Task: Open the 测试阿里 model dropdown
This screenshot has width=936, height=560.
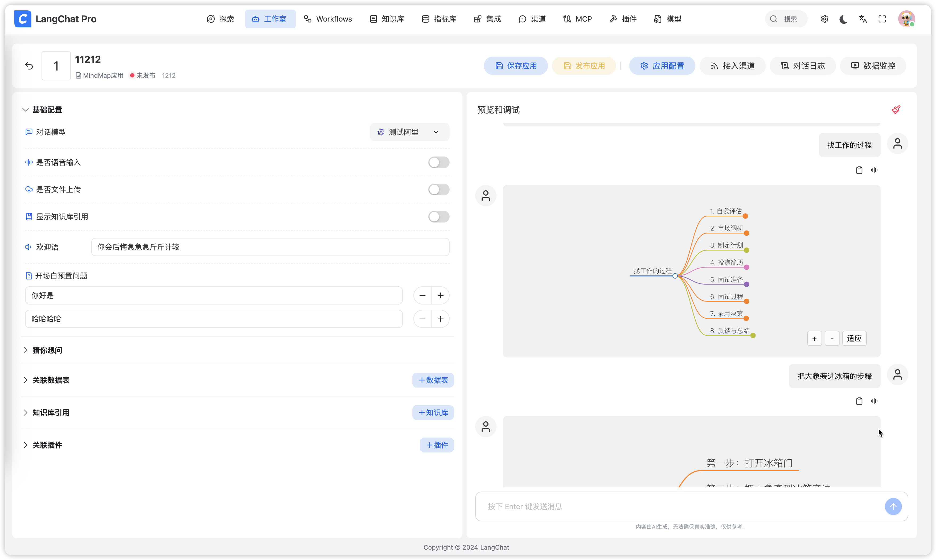Action: pyautogui.click(x=409, y=132)
